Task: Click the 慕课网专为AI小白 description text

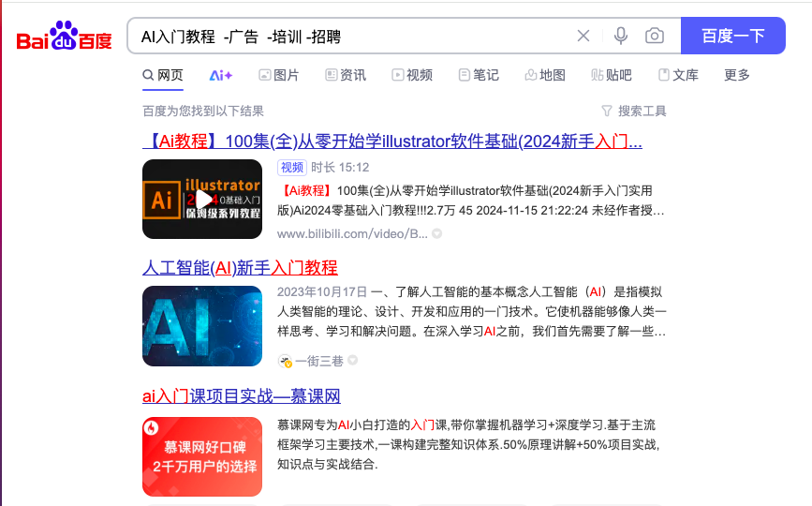Action: coord(468,444)
